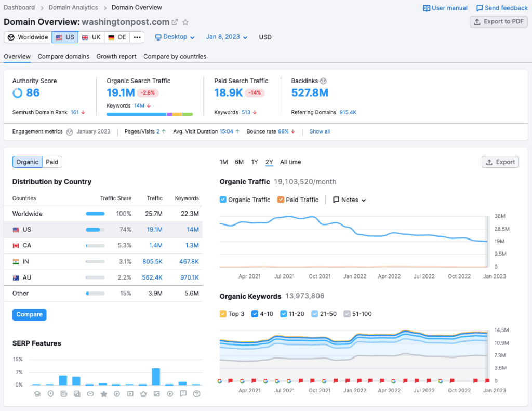Image resolution: width=532 pixels, height=411 pixels.
Task: Click the Show all engagement link
Action: (x=320, y=131)
